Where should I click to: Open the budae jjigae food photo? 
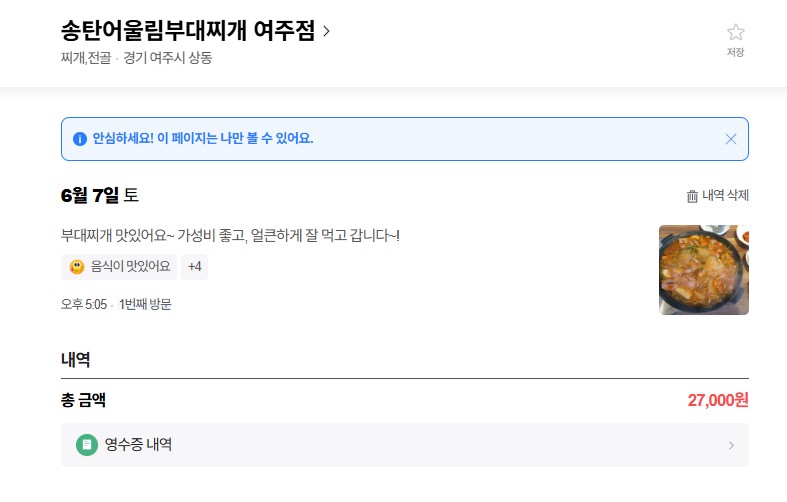click(704, 270)
